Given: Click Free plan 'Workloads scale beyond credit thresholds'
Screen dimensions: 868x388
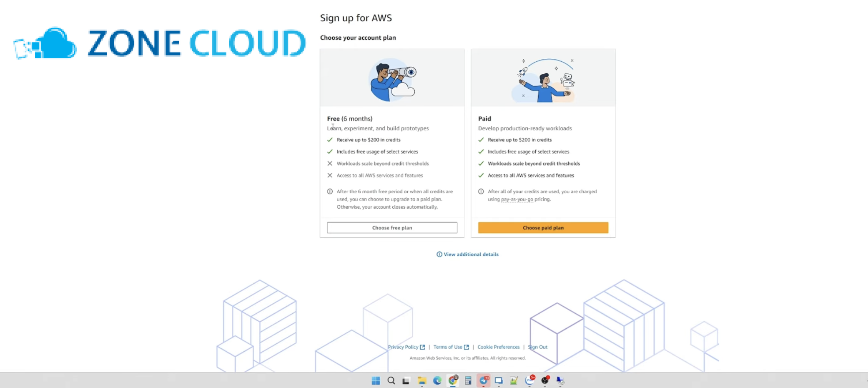Looking at the screenshot, I should point(383,164).
